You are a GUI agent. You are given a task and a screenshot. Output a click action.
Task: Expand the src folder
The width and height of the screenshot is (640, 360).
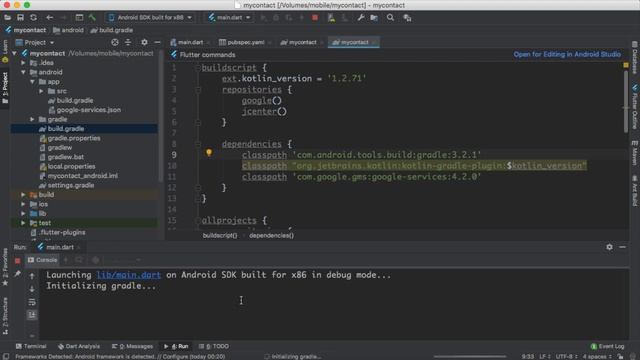[x=41, y=91]
